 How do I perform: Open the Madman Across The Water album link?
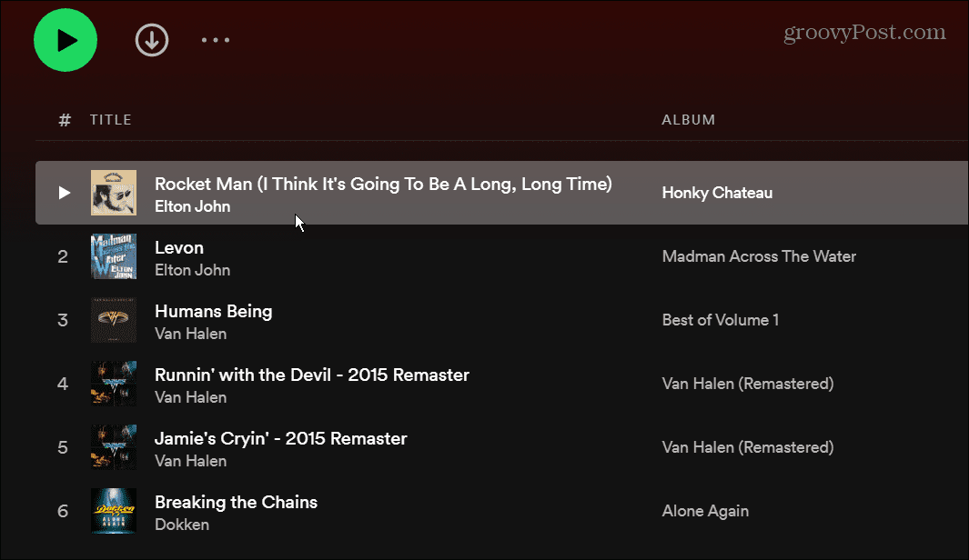click(x=759, y=256)
